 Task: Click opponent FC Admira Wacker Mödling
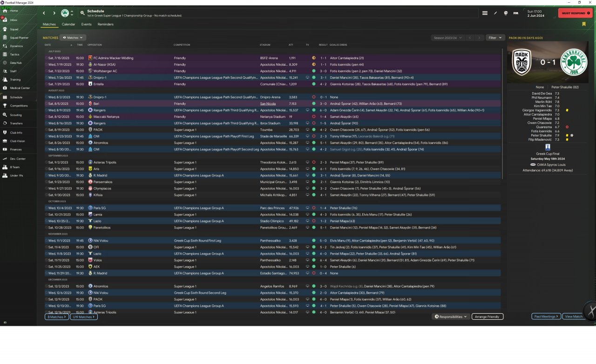(x=113, y=58)
